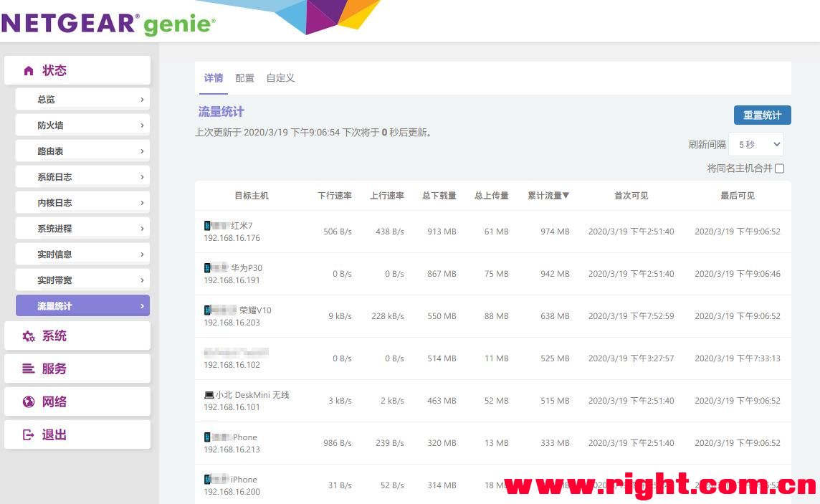Open the 实时带宽 sidebar entry

pyautogui.click(x=82, y=280)
